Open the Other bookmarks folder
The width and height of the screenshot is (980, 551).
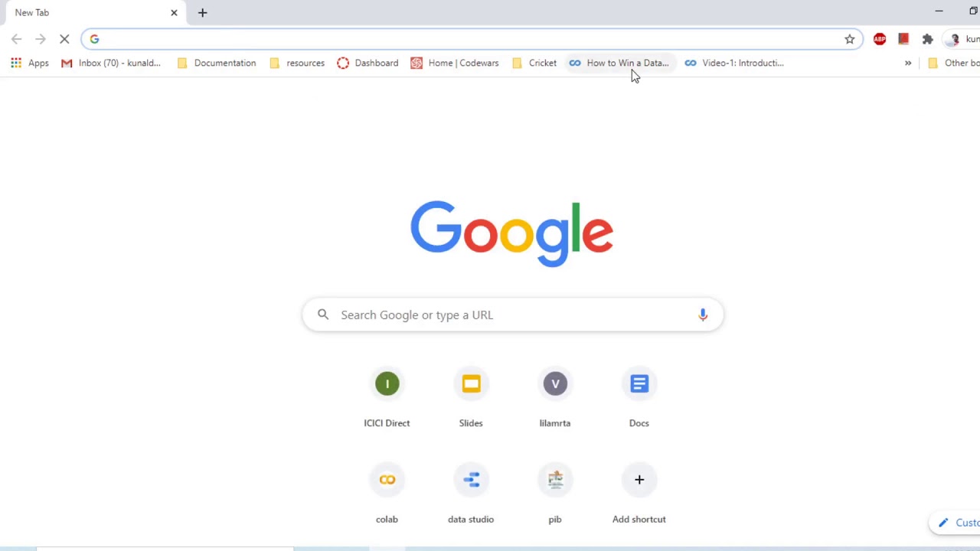tap(953, 63)
